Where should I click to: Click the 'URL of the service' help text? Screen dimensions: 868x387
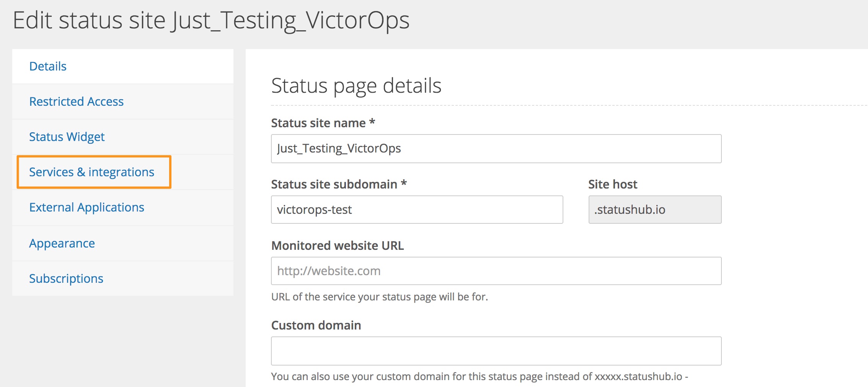[380, 297]
